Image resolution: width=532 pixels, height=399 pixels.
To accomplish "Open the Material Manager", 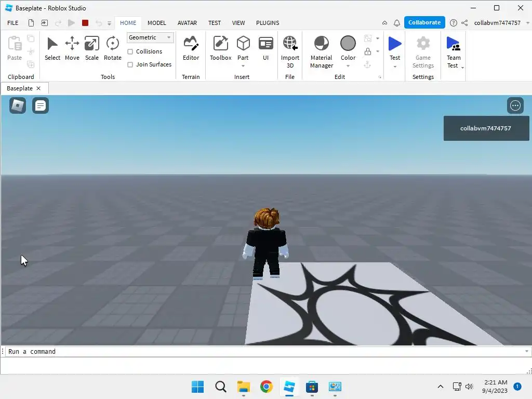I will click(x=321, y=52).
